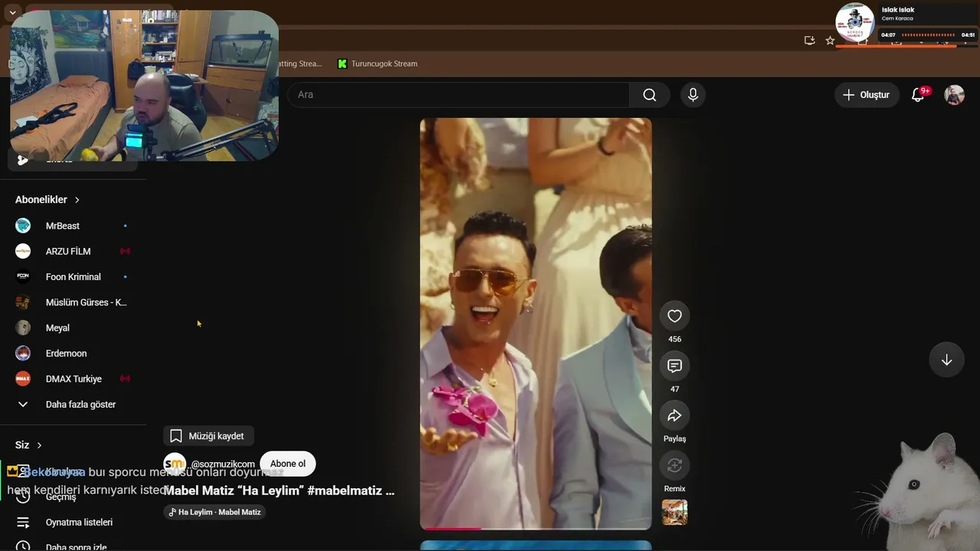Screen dimensions: 980x551
Task: Click the 47 comment count
Action: coord(675,389)
